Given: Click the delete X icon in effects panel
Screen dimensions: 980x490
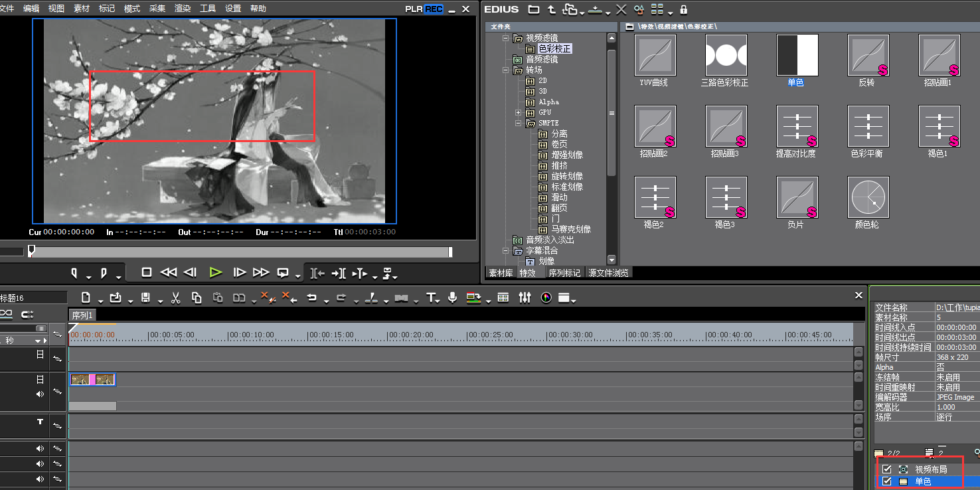Looking at the screenshot, I should click(x=621, y=9).
